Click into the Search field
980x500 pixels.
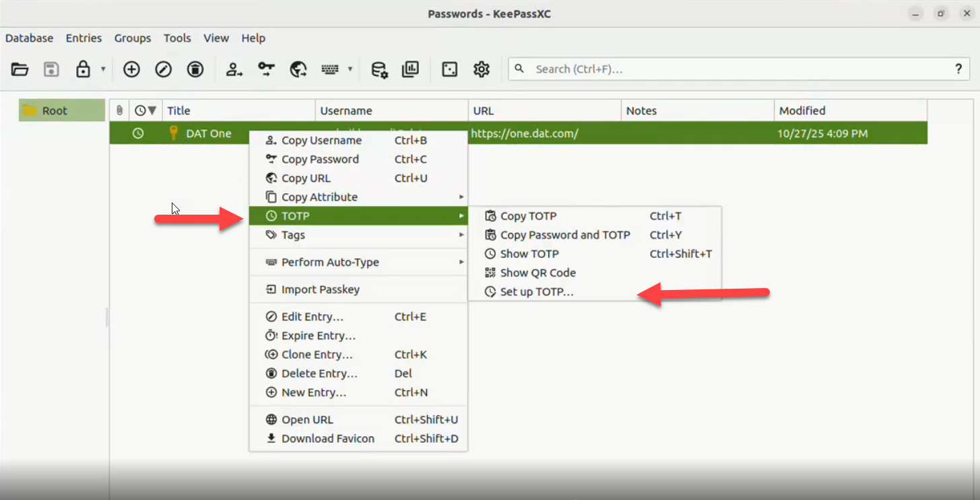pyautogui.click(x=734, y=69)
